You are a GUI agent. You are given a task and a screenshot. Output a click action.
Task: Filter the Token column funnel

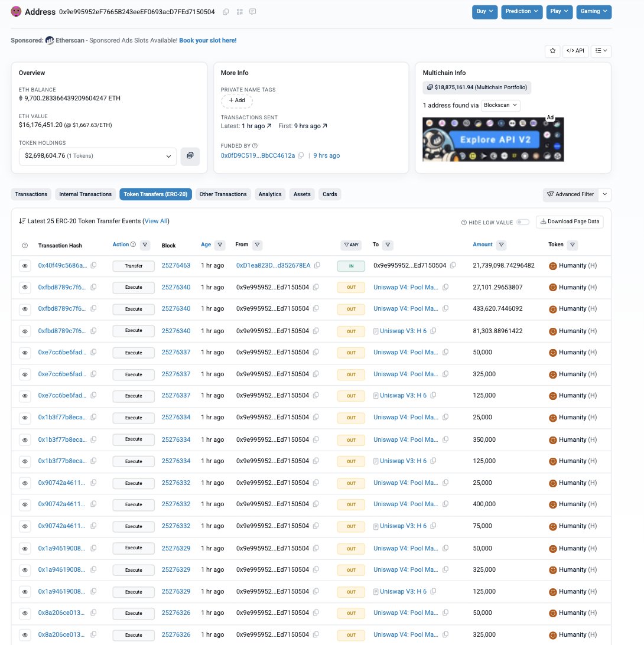572,245
